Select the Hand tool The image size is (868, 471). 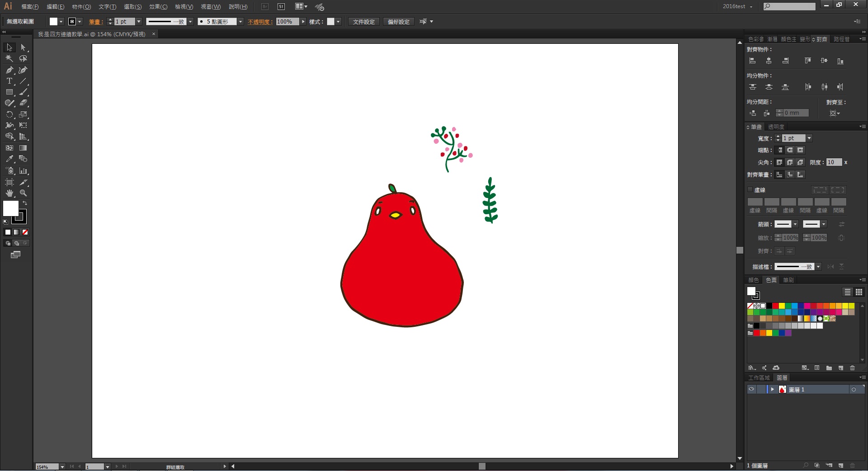9,193
